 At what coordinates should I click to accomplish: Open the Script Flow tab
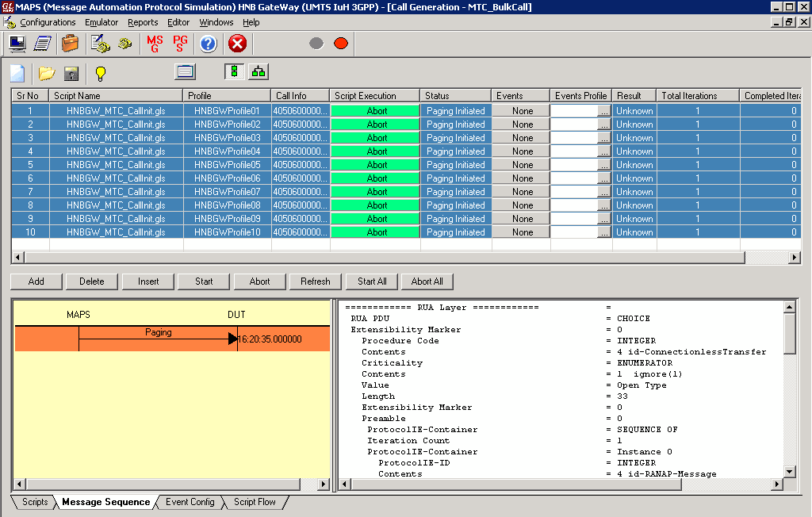tap(255, 502)
